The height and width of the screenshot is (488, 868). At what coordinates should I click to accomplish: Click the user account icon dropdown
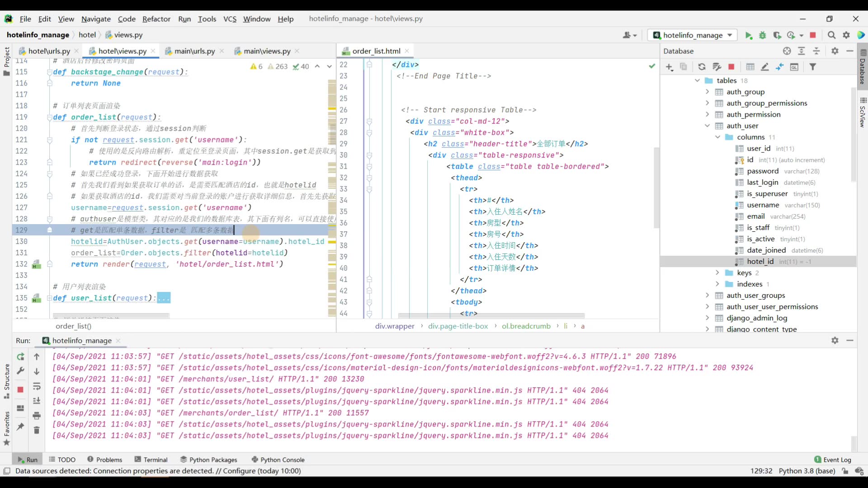(x=630, y=35)
